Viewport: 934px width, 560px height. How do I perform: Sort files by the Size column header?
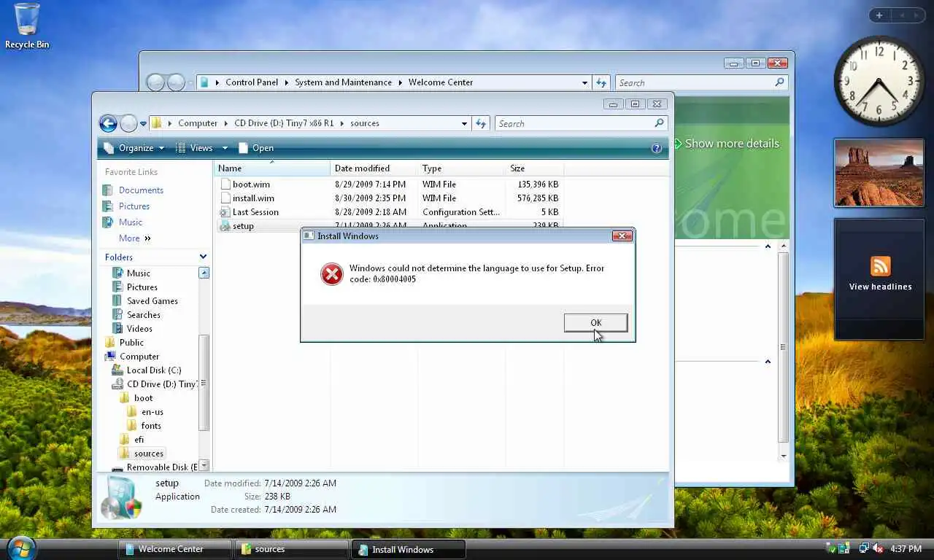coord(534,168)
